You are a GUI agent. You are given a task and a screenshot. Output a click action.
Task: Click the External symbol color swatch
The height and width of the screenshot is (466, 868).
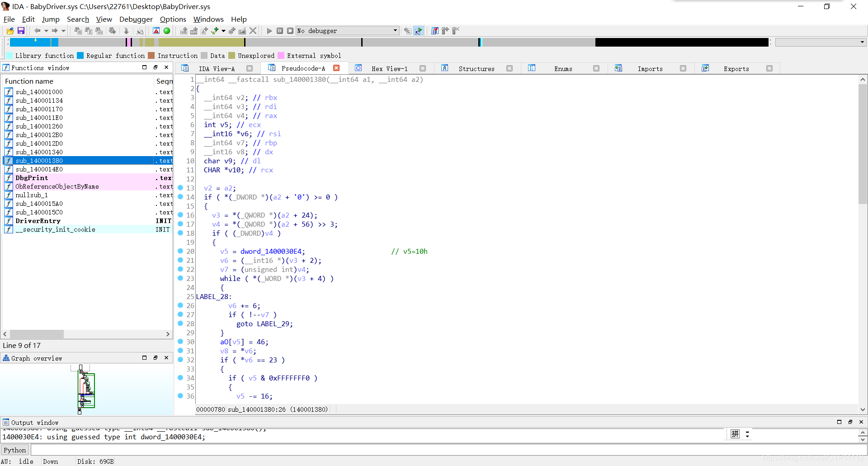[281, 56]
